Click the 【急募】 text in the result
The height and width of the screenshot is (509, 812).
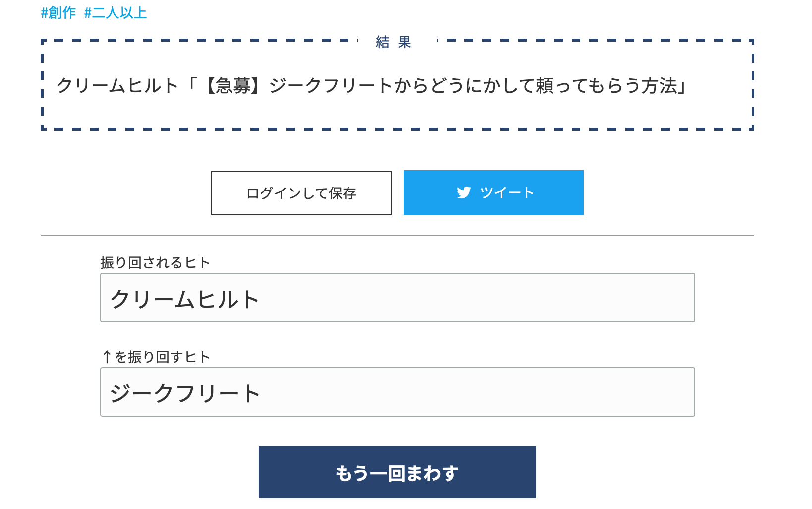(x=233, y=86)
